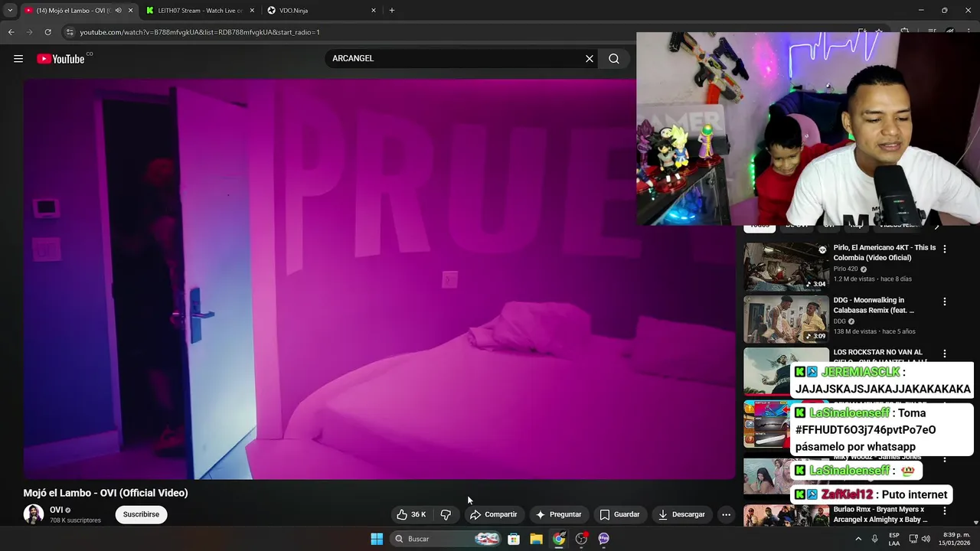
Task: Open more actions menu beside Descargar
Action: (726, 514)
